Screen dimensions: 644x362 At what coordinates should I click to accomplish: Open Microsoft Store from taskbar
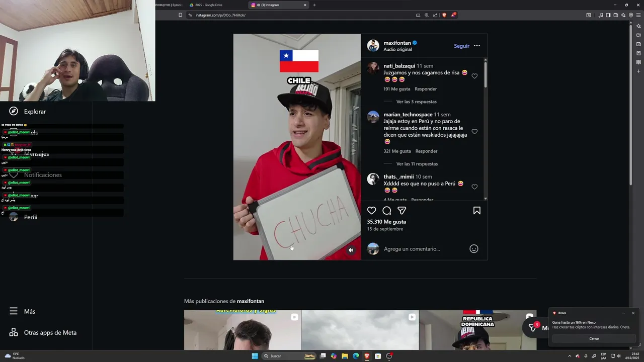coord(378,356)
